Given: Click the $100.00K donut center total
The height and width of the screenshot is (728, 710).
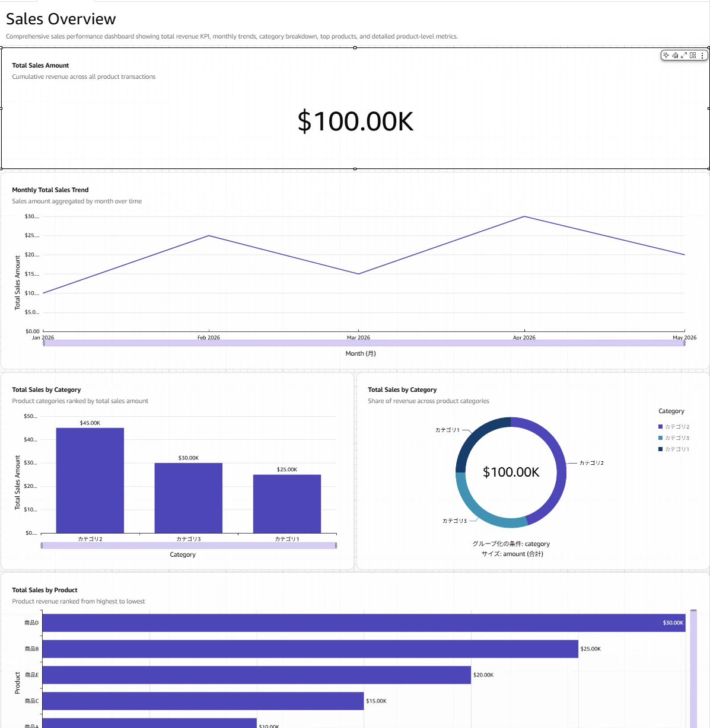Looking at the screenshot, I should point(511,472).
